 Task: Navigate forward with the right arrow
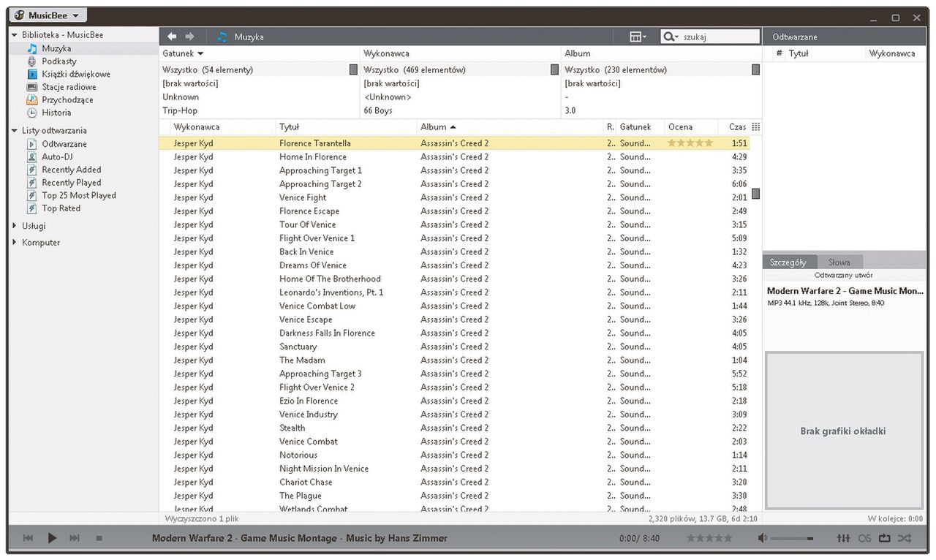coord(189,37)
